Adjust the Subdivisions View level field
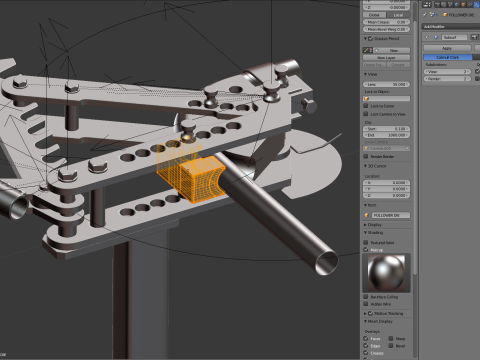Viewport: 480px width, 360px height. click(447, 72)
